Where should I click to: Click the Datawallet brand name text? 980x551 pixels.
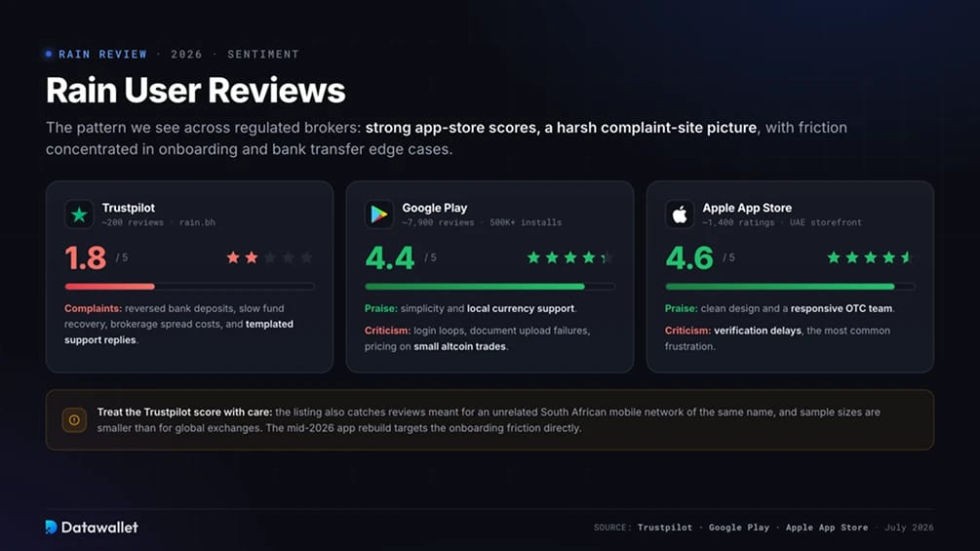(99, 528)
